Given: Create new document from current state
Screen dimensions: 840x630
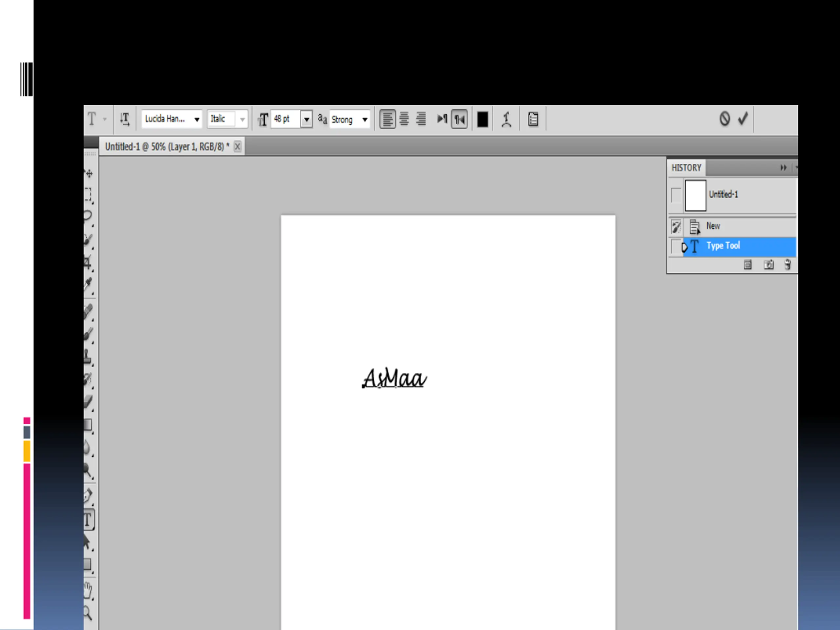Looking at the screenshot, I should pos(747,265).
